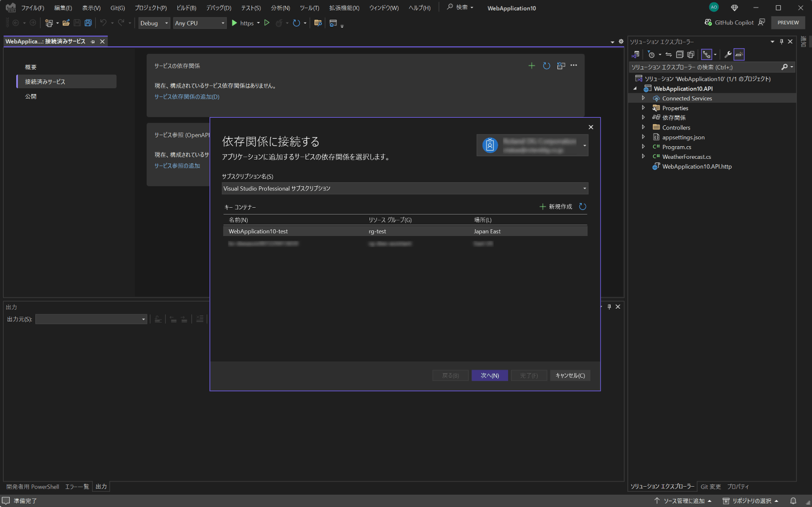Screen dimensions: 812x507
Task: Click the Find in Files folder icon
Action: 318,23
